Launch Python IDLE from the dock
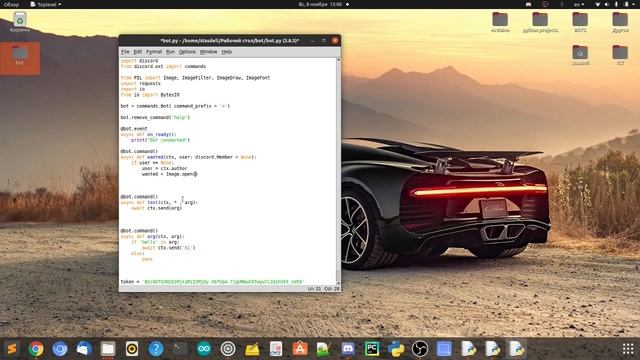 point(396,349)
